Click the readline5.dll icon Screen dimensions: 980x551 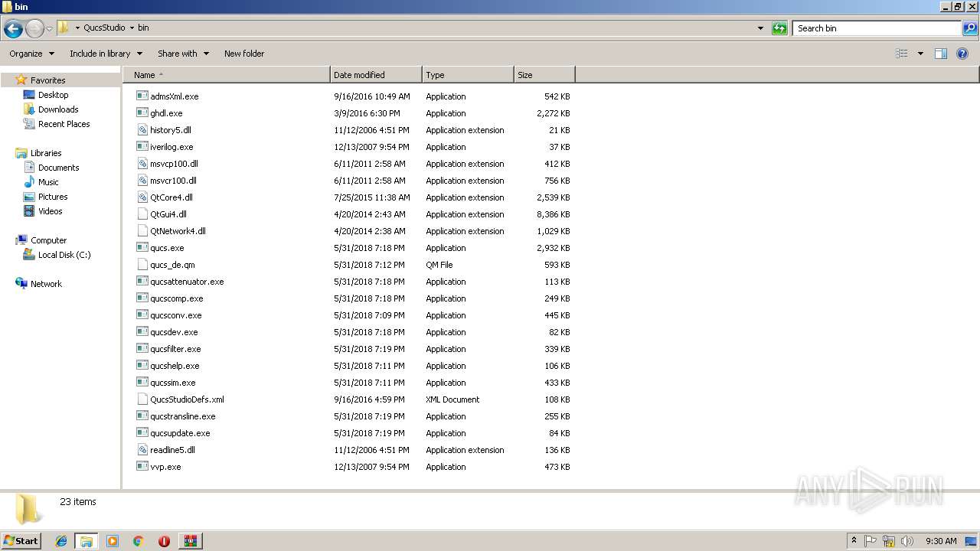[x=142, y=450]
